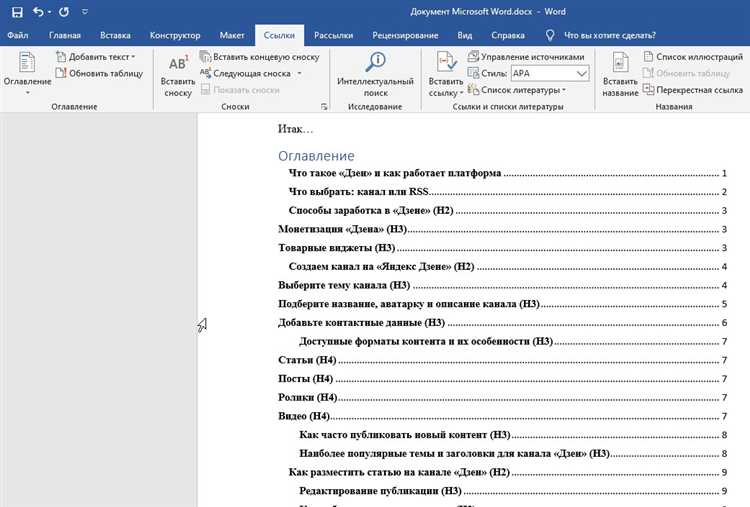
Task: Open the Стиль APA combo box
Action: tap(550, 73)
